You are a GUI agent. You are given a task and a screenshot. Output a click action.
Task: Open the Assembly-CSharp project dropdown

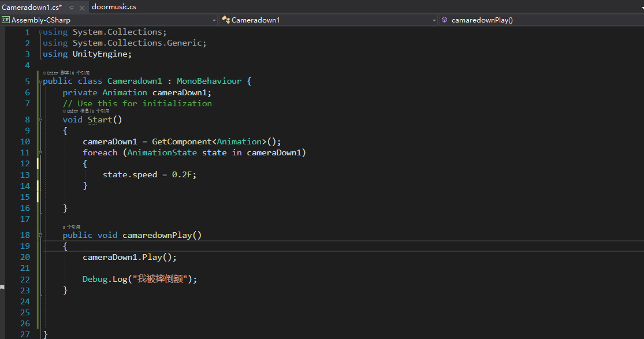coord(109,20)
